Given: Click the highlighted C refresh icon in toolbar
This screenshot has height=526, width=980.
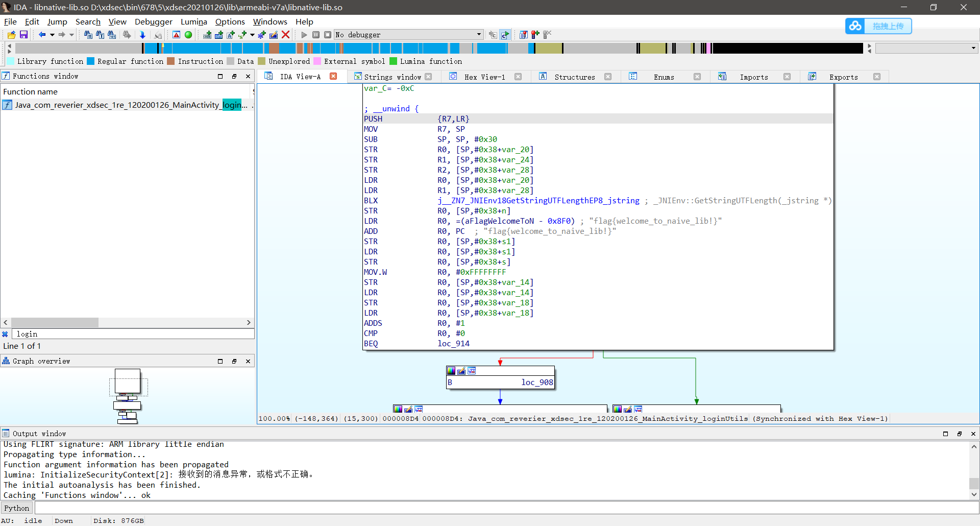Looking at the screenshot, I should (505, 35).
